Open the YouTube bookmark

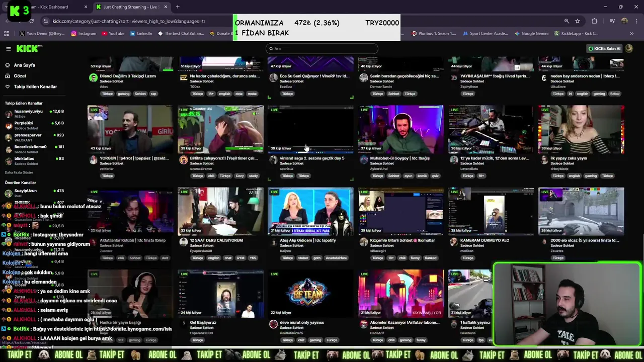click(x=113, y=34)
